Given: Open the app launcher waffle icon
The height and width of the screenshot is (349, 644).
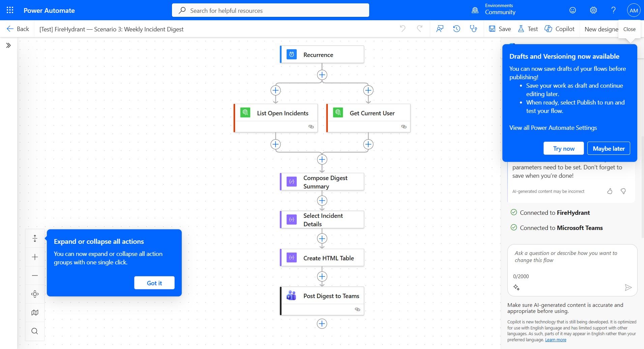Looking at the screenshot, I should click(10, 10).
